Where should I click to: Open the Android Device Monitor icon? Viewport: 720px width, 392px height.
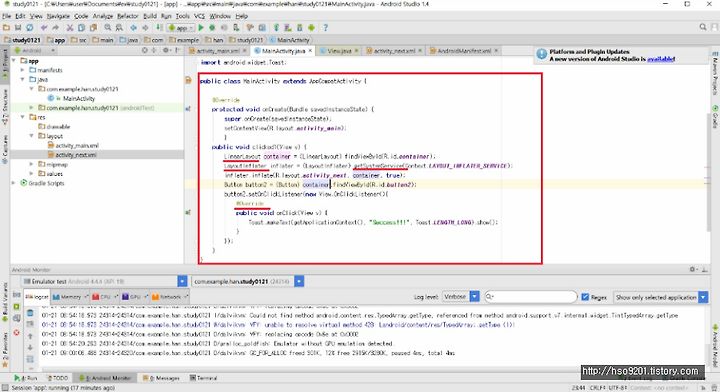(x=311, y=28)
